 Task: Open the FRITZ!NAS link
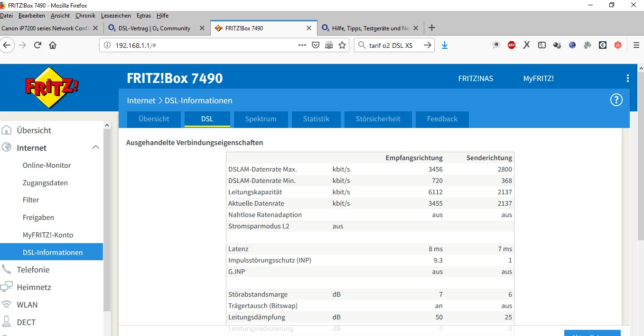click(x=476, y=79)
